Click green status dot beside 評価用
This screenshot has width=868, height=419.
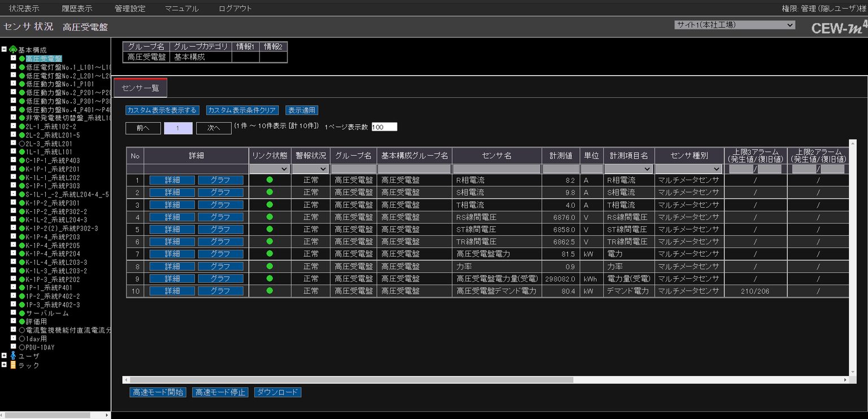(21, 322)
